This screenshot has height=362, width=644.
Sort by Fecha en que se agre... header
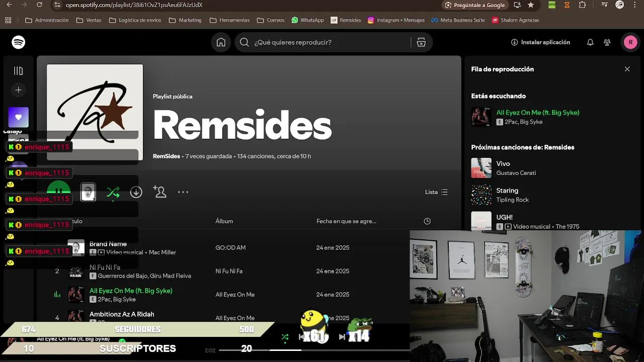click(x=346, y=221)
